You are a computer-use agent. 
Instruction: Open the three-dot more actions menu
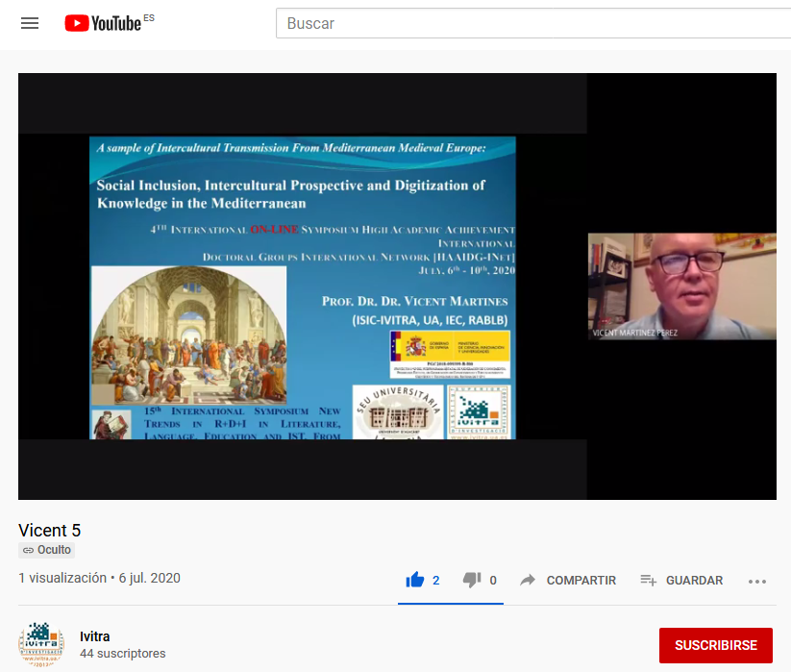[757, 581]
